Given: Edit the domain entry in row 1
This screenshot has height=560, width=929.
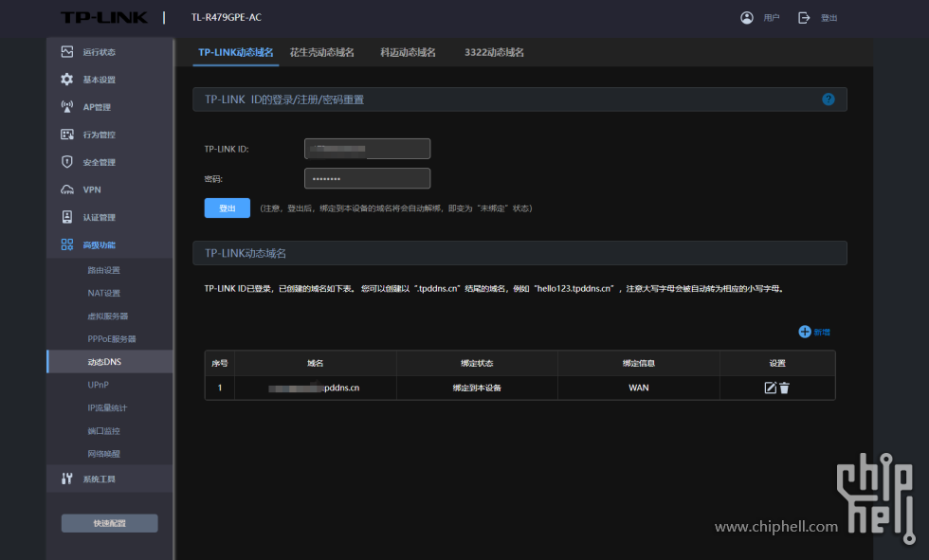Looking at the screenshot, I should (x=770, y=388).
